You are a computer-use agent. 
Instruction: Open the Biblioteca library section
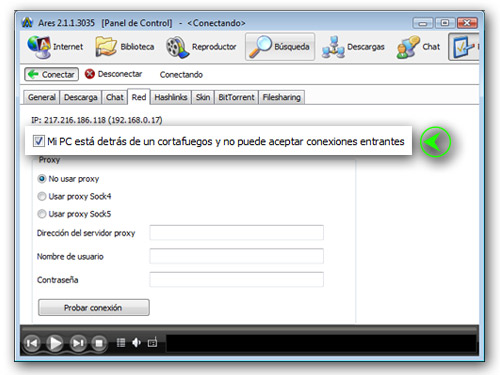click(125, 47)
